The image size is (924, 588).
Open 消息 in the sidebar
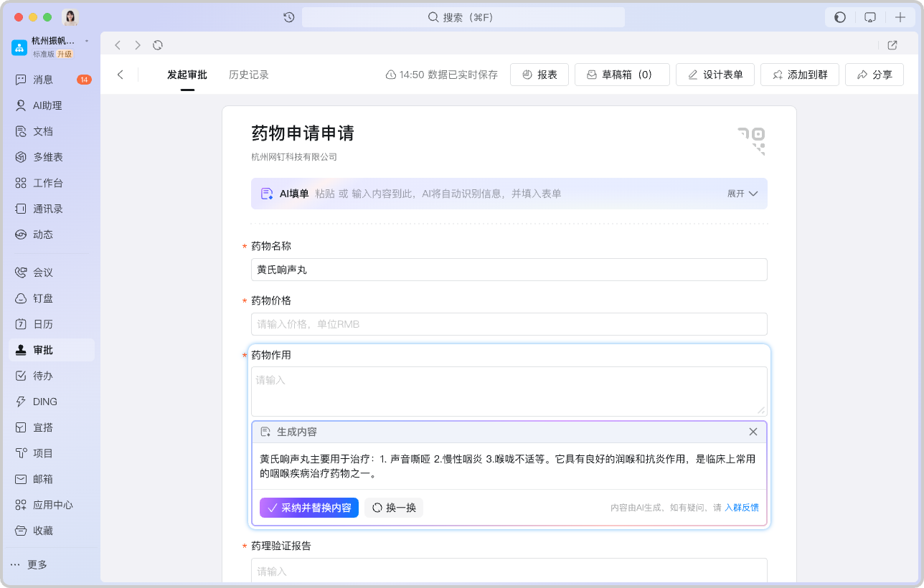pos(52,80)
